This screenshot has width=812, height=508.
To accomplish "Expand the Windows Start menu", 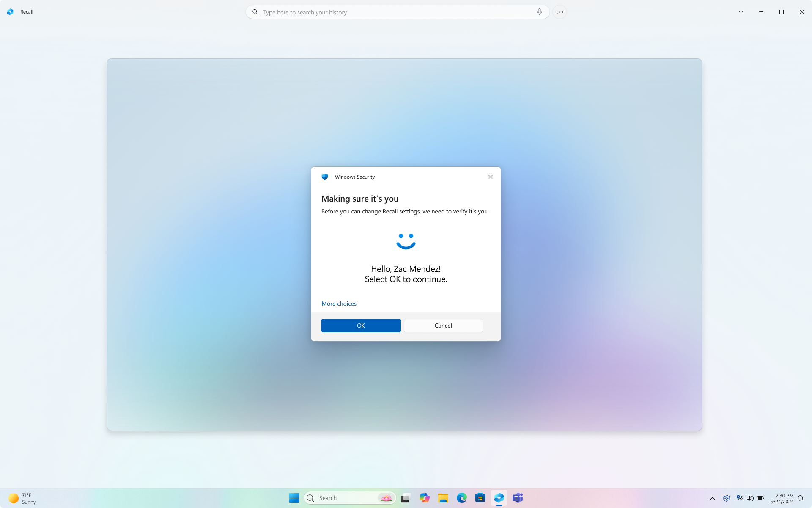I will click(294, 498).
